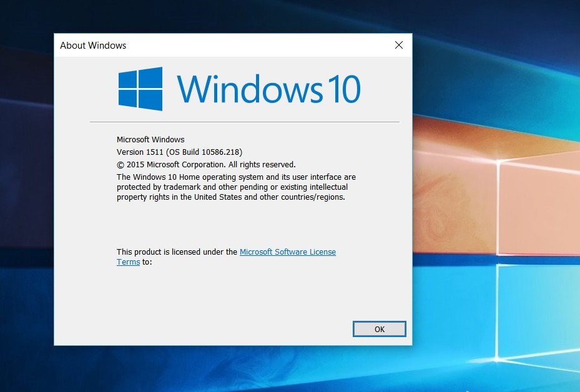Click the "Microsoft Windows" text line
This screenshot has width=580, height=392.
(150, 139)
